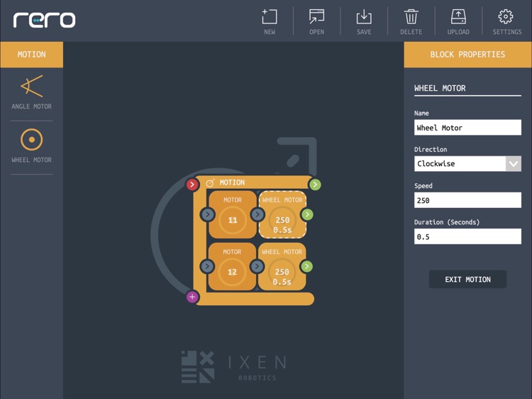Create a new project with the NEW icon

[270, 21]
